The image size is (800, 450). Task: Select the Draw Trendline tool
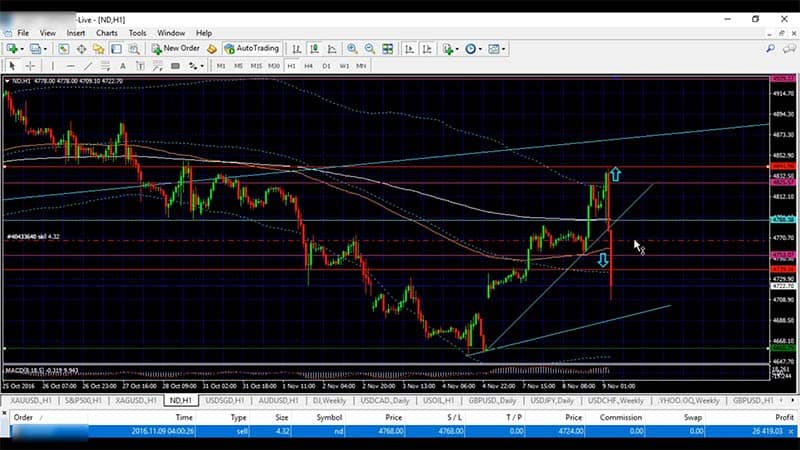click(85, 65)
